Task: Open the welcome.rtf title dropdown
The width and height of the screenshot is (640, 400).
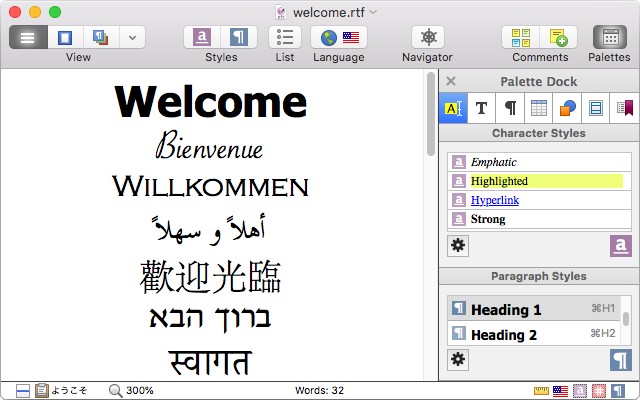Action: (373, 12)
